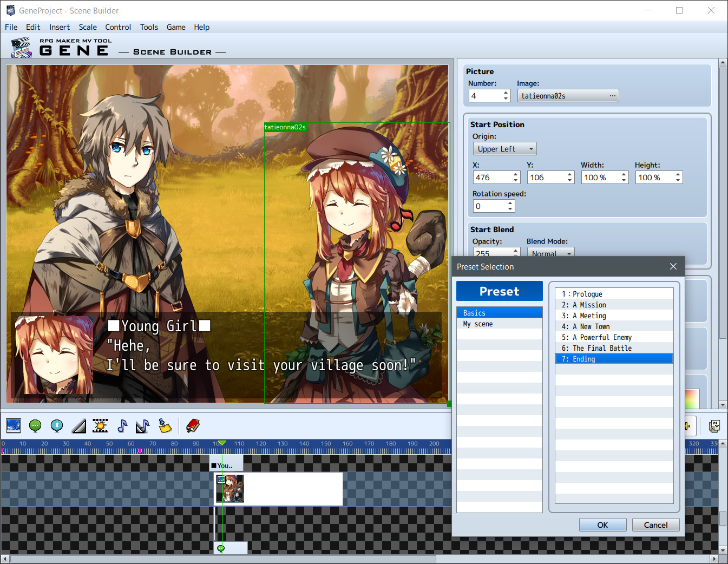Open the Blend Mode dropdown set to Normal
Screen dimensions: 728x564
tap(550, 253)
